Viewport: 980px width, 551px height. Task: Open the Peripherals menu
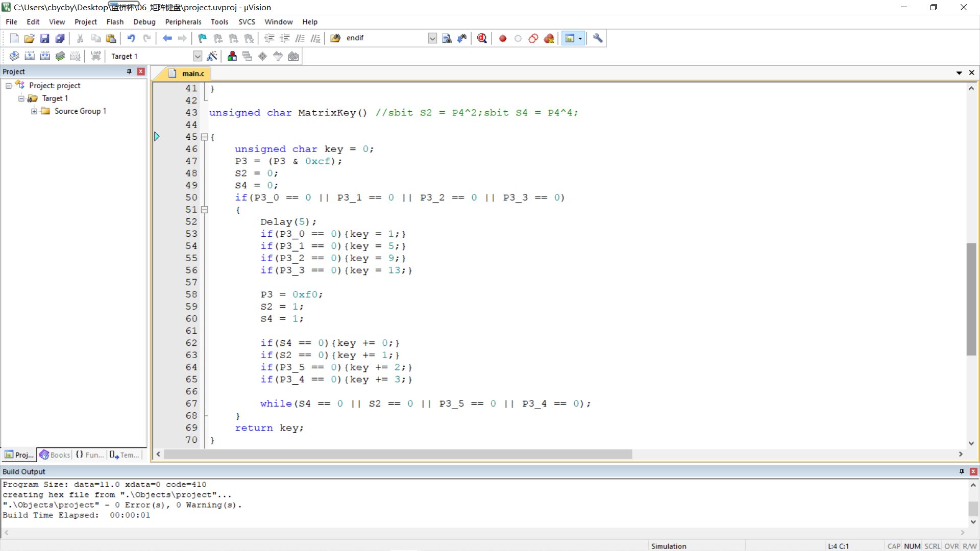(x=183, y=22)
